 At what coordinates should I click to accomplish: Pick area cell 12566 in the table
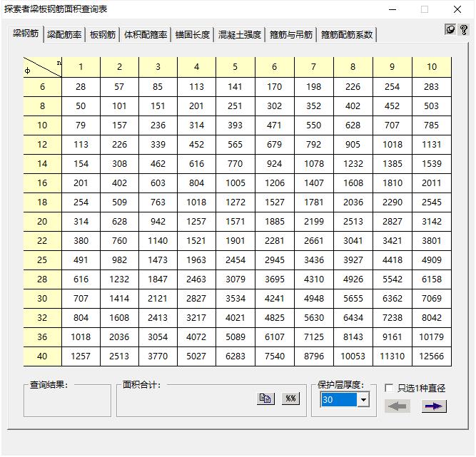[432, 356]
